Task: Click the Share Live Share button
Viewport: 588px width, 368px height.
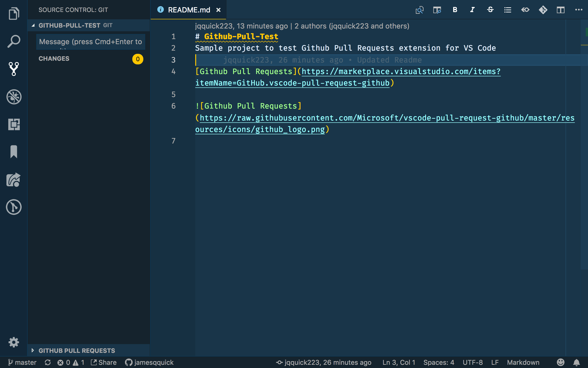Action: (x=104, y=362)
